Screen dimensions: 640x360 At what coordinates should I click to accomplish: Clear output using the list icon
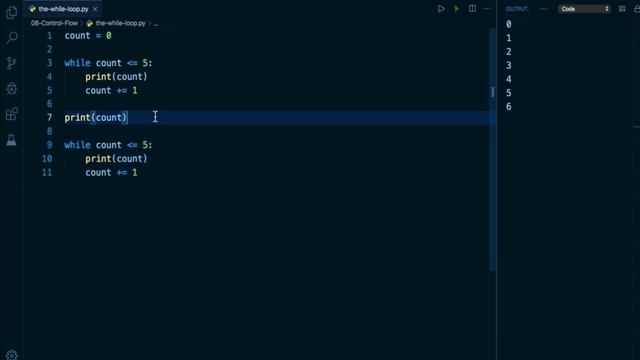(622, 9)
